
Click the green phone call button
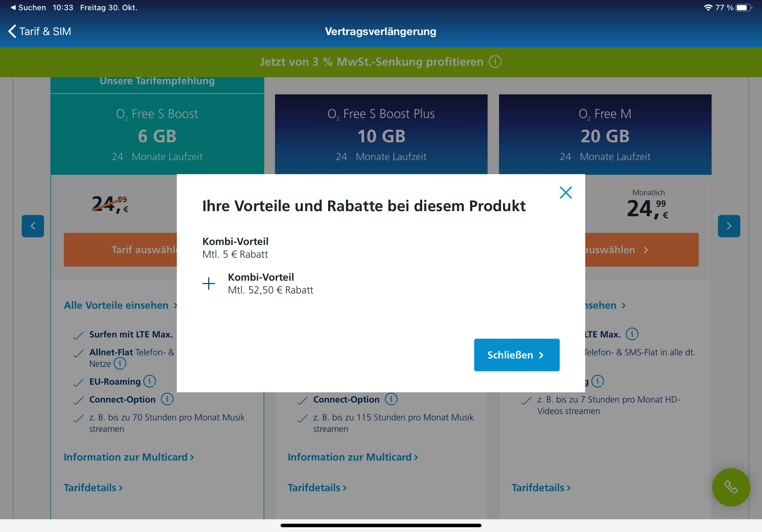click(731, 487)
